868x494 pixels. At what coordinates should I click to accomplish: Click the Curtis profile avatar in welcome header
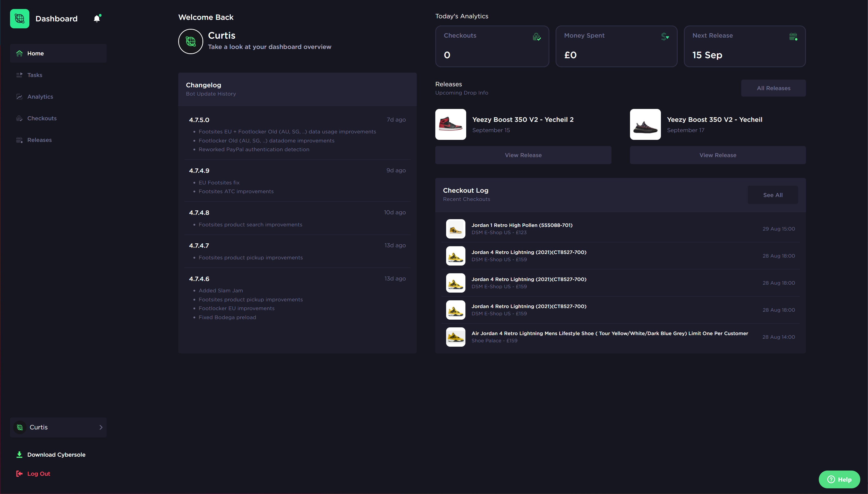coord(191,41)
